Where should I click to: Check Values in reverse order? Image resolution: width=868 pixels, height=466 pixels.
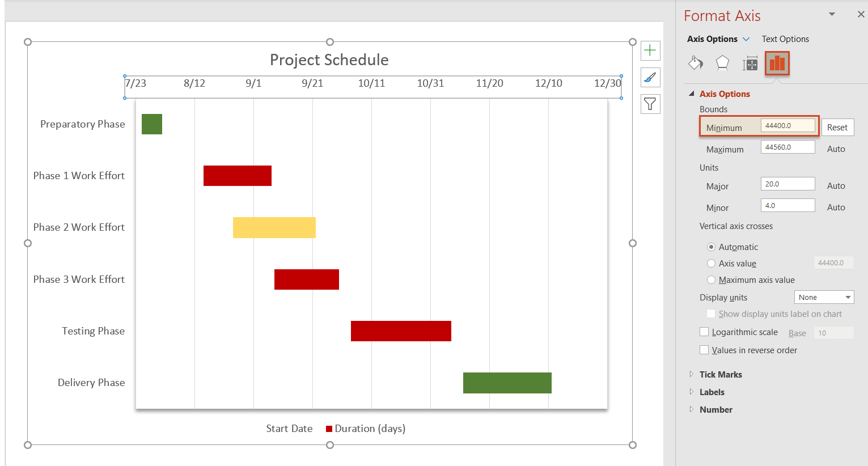click(x=704, y=350)
